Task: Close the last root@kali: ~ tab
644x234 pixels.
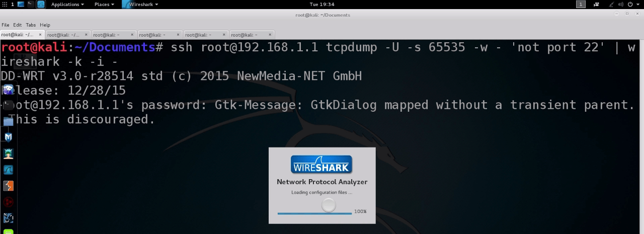Action: point(270,35)
